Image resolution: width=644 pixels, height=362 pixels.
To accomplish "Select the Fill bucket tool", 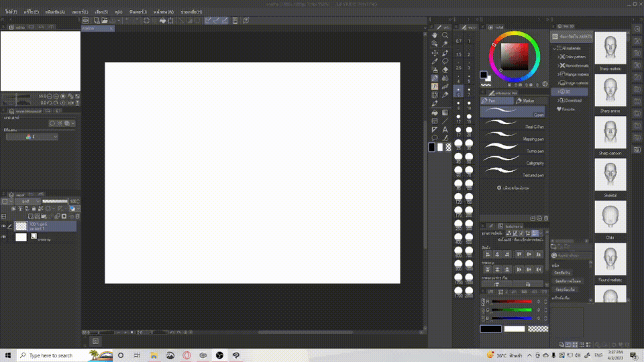I will tap(435, 113).
